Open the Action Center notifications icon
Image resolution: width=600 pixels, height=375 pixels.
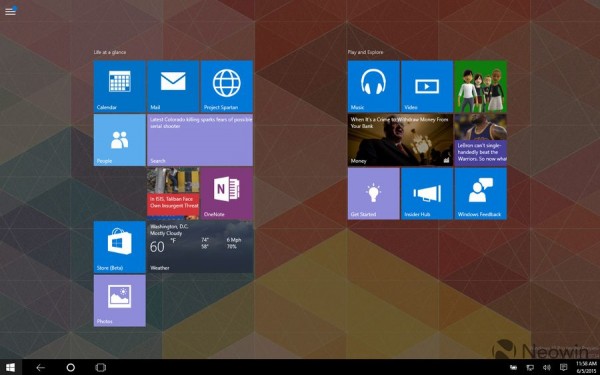coord(563,368)
